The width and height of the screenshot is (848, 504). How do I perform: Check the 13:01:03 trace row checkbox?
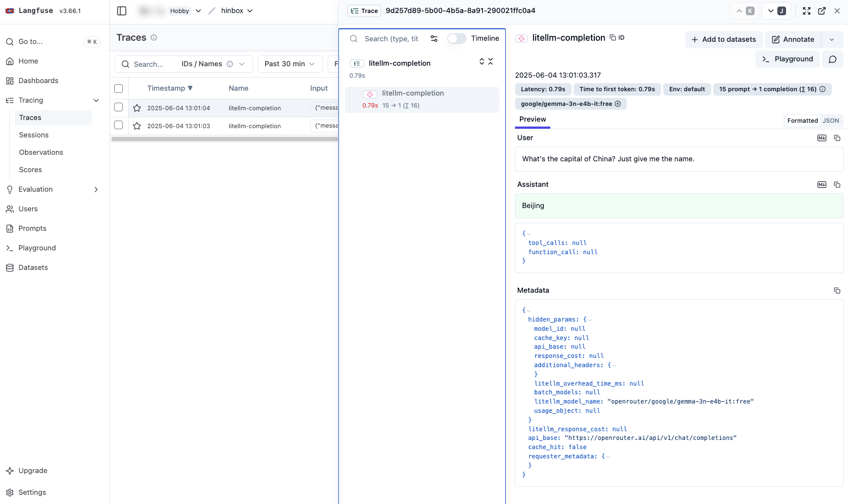pyautogui.click(x=118, y=125)
